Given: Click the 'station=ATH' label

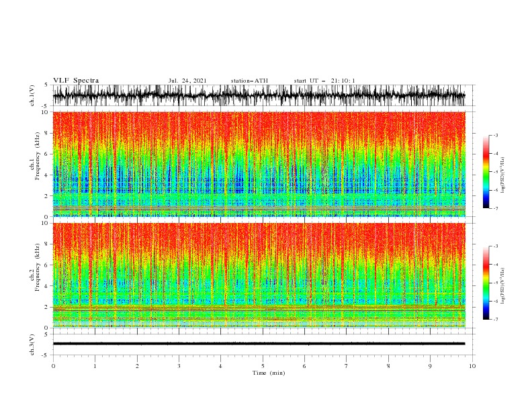Looking at the screenshot, I should coord(249,81).
